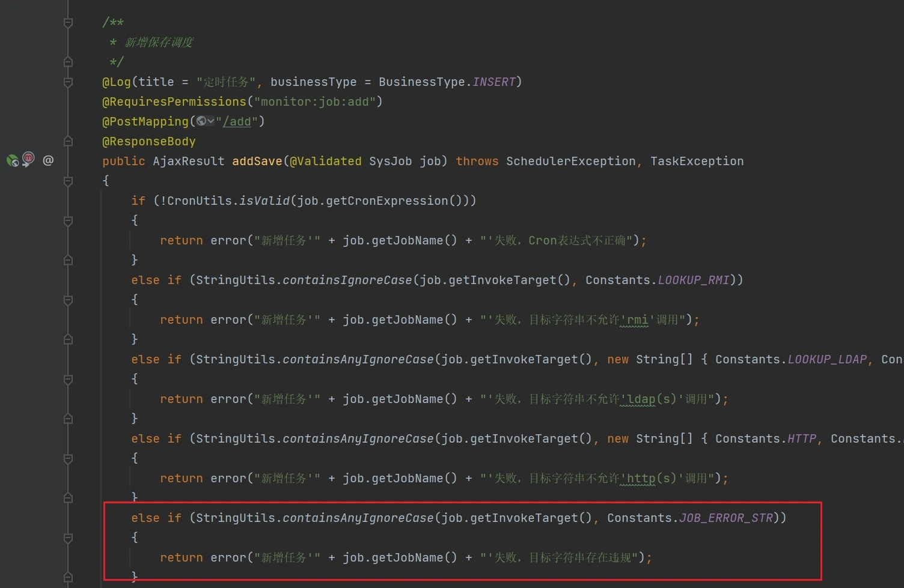904x588 pixels.
Task: Fold the LOOKUP_RMI else-if block at its opening brace
Action: pos(68,300)
